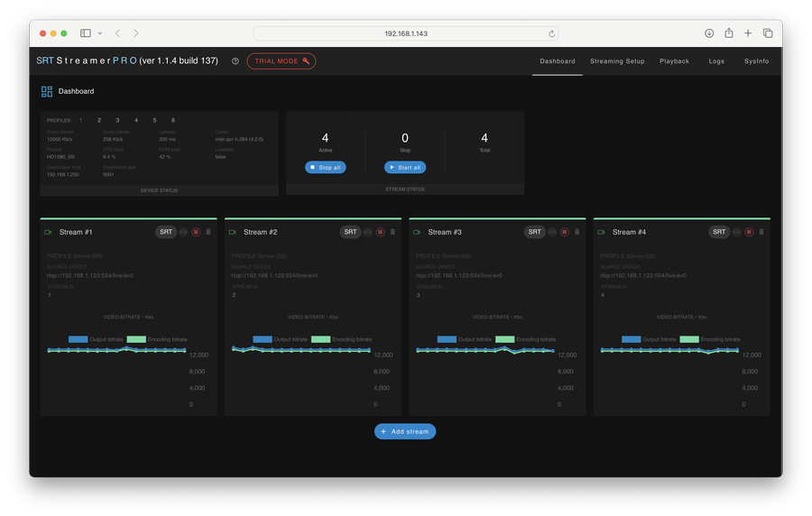The image size is (812, 516).
Task: Stop Stream #2 with red stop icon
Action: coord(380,232)
